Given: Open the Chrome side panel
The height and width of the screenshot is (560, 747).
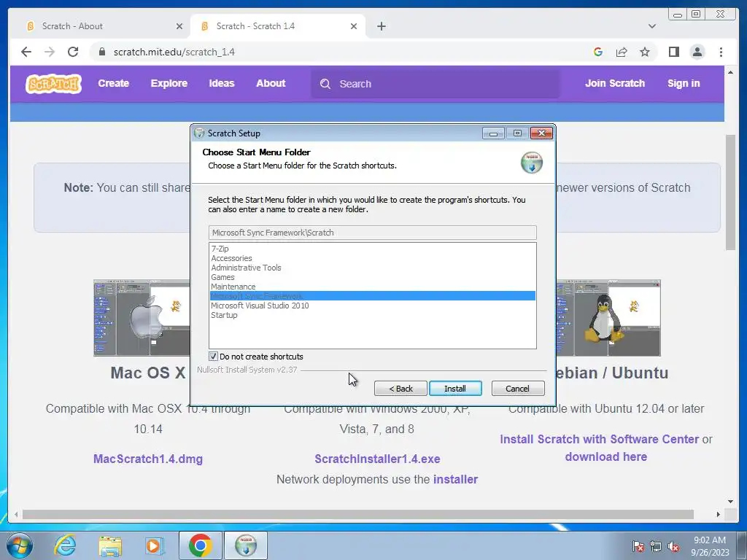Looking at the screenshot, I should (673, 52).
